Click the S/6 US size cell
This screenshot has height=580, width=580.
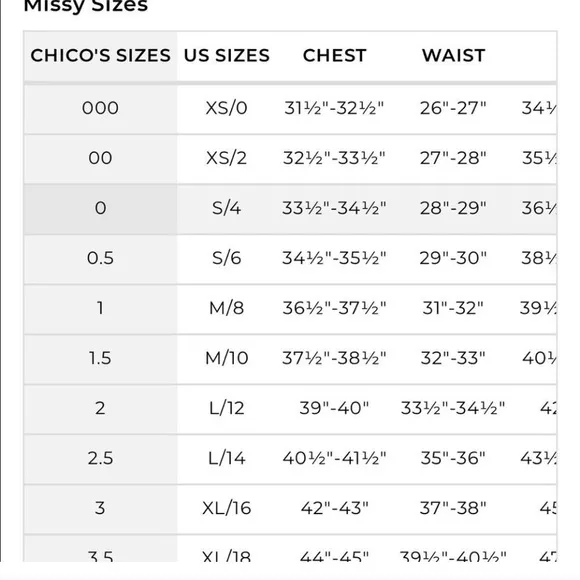[x=226, y=259]
